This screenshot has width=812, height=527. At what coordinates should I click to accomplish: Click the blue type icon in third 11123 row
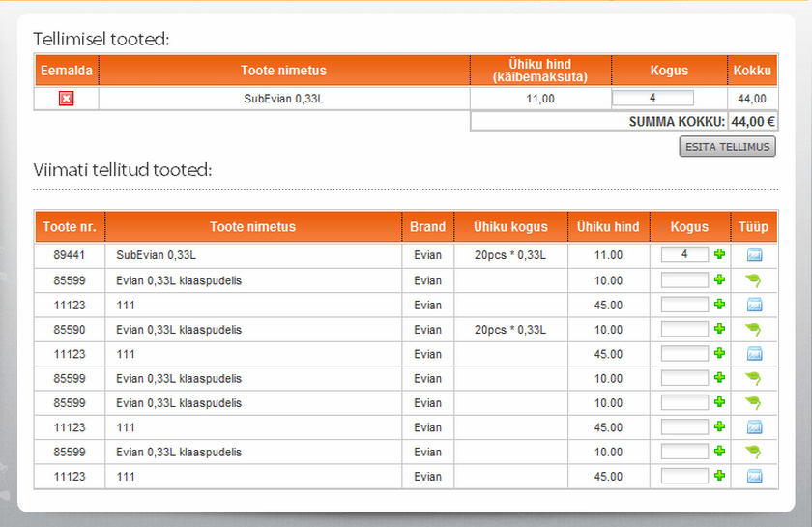coord(755,427)
